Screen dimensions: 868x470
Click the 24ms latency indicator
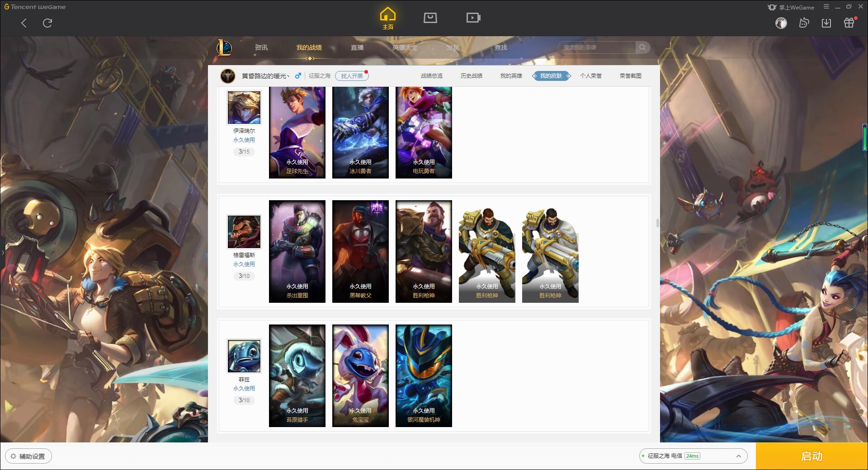click(x=692, y=456)
